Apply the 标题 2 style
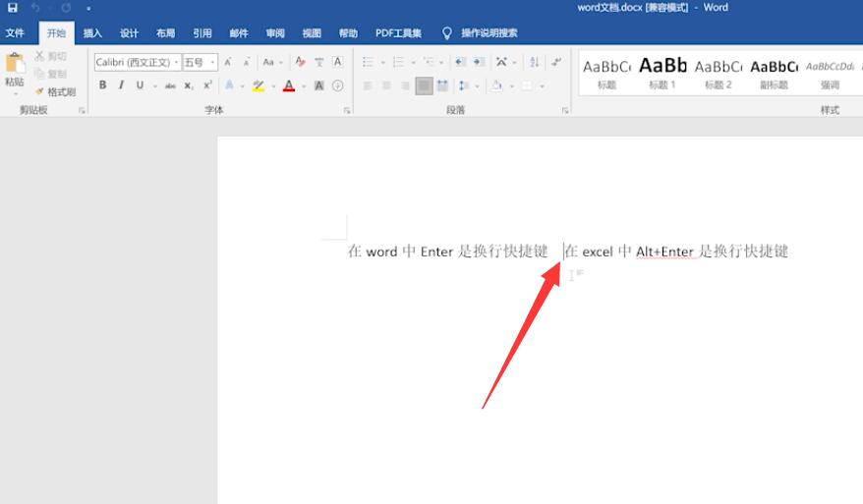Screen dimensions: 863x504 pos(719,74)
